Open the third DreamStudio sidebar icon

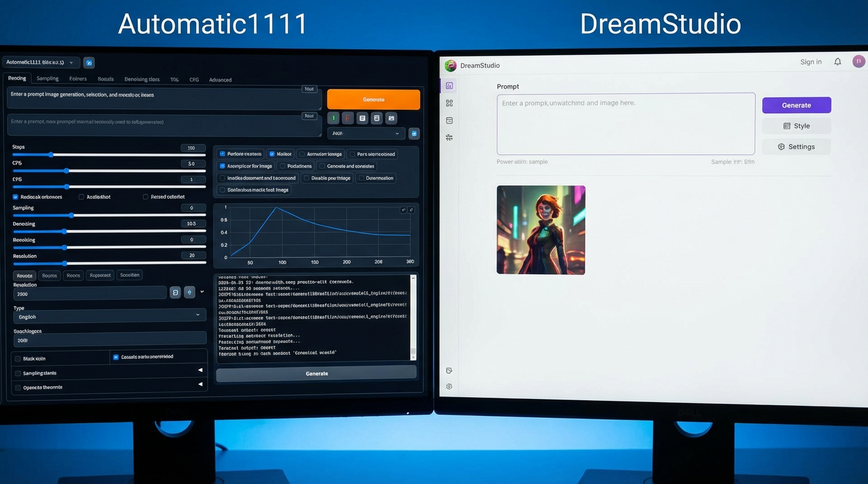point(449,120)
